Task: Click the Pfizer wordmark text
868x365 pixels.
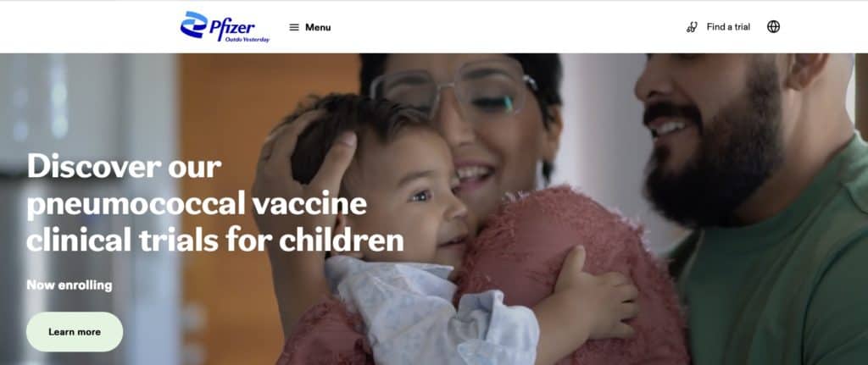Action: pos(232,26)
